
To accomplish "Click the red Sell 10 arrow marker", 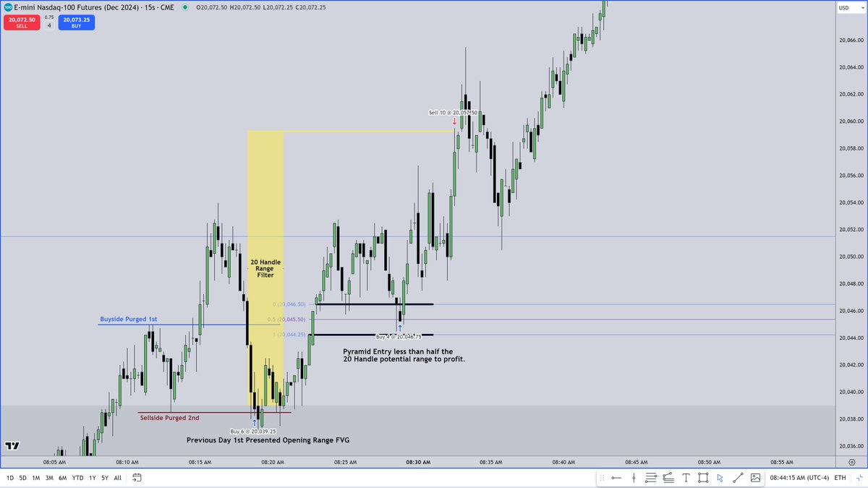I will click(x=454, y=121).
